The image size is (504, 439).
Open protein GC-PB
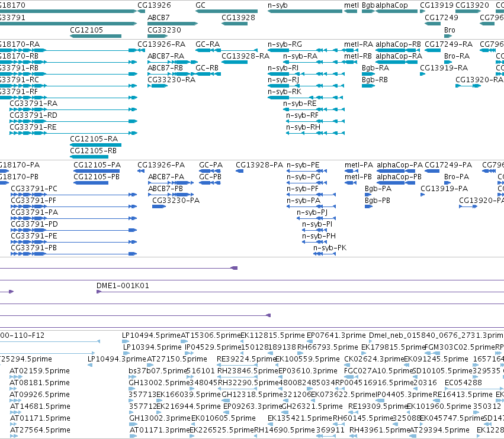click(210, 177)
